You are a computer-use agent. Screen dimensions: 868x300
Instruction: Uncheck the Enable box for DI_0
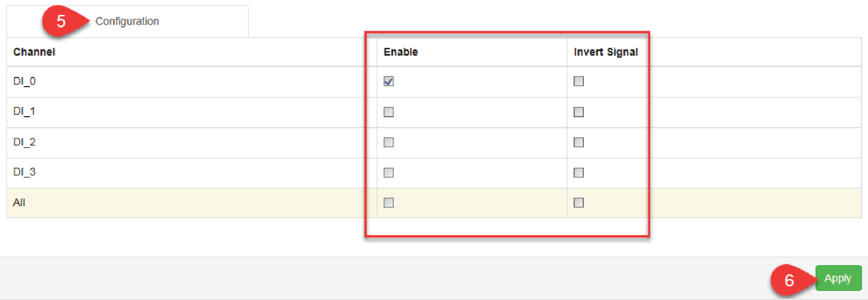coord(389,81)
